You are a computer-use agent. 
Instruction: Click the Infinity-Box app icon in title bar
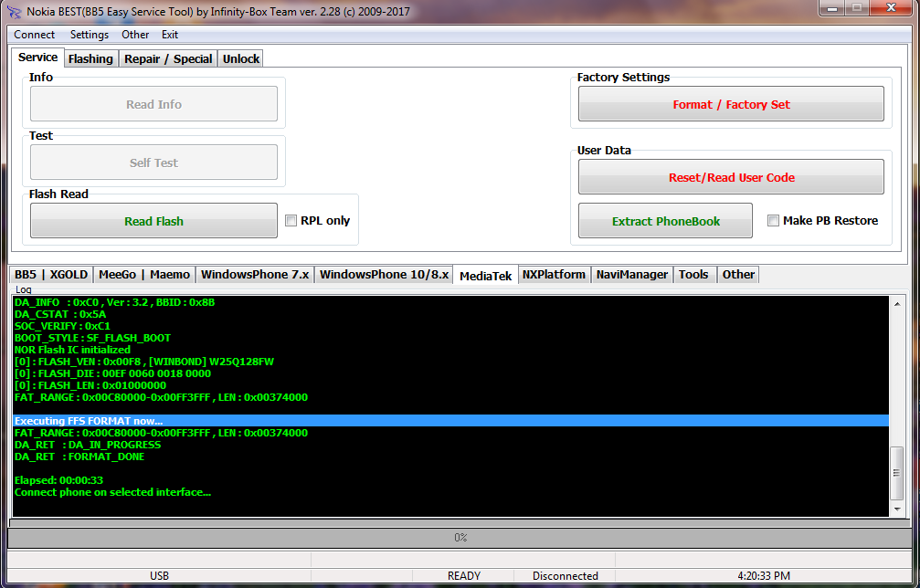click(14, 12)
